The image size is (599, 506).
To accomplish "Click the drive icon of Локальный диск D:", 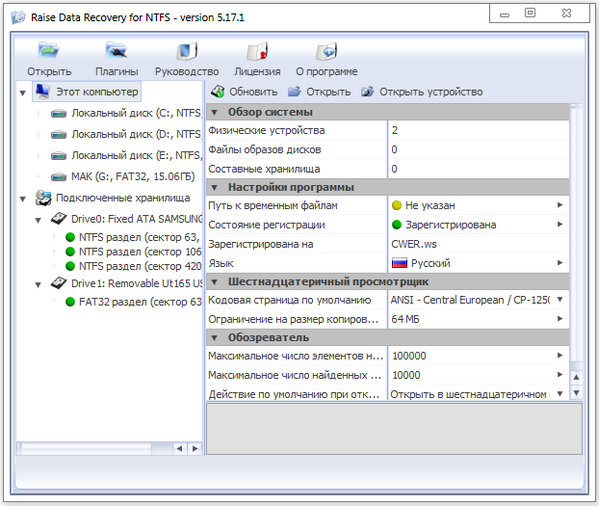I will 58,135.
